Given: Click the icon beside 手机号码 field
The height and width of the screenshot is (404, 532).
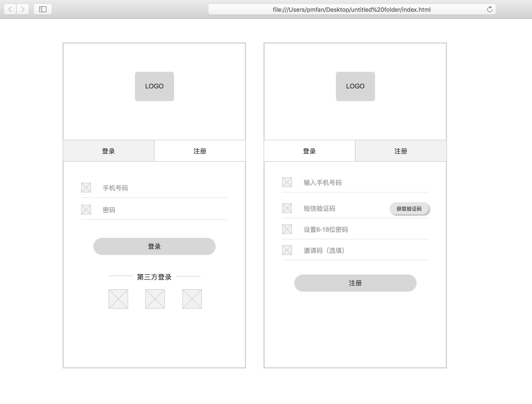Looking at the screenshot, I should (86, 188).
